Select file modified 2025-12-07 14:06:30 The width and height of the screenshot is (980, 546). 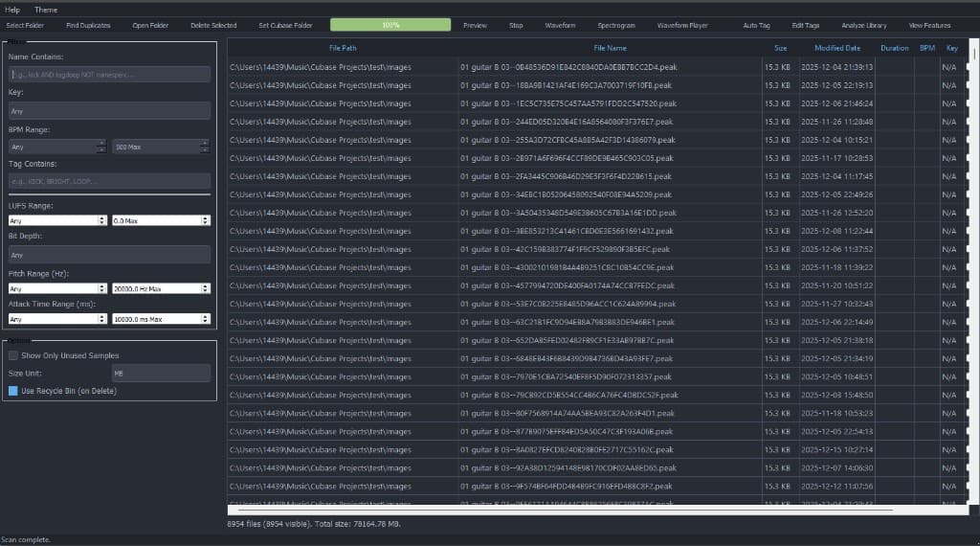[597, 467]
